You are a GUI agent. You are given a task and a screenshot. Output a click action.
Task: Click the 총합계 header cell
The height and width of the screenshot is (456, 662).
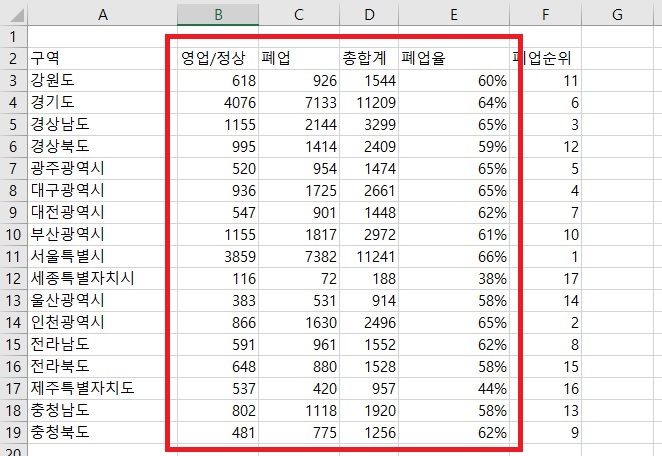(x=369, y=58)
